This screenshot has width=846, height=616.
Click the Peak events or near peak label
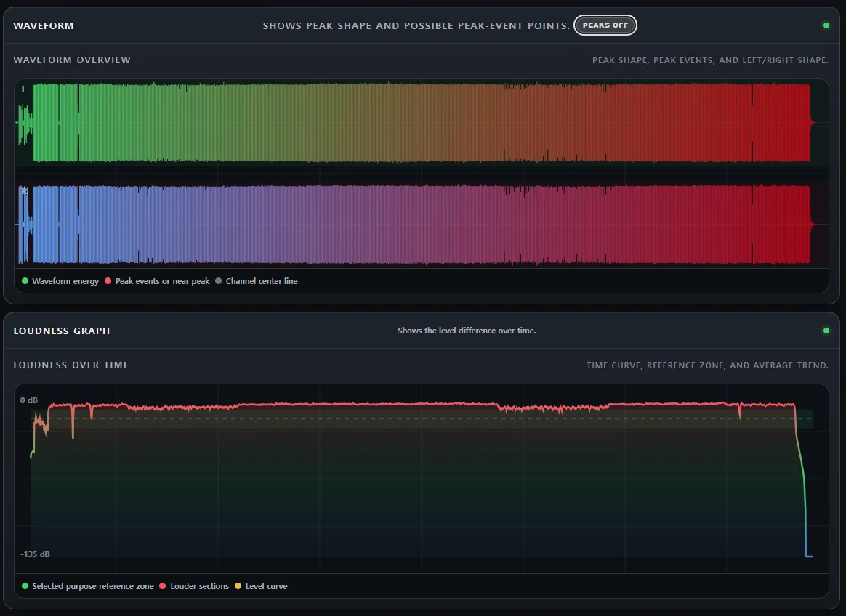162,281
